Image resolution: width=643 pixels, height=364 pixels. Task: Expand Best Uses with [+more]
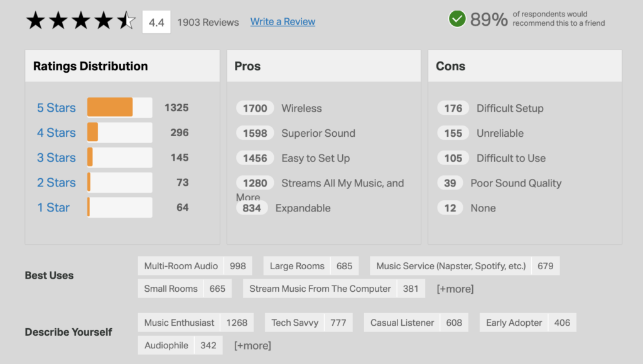click(x=455, y=289)
